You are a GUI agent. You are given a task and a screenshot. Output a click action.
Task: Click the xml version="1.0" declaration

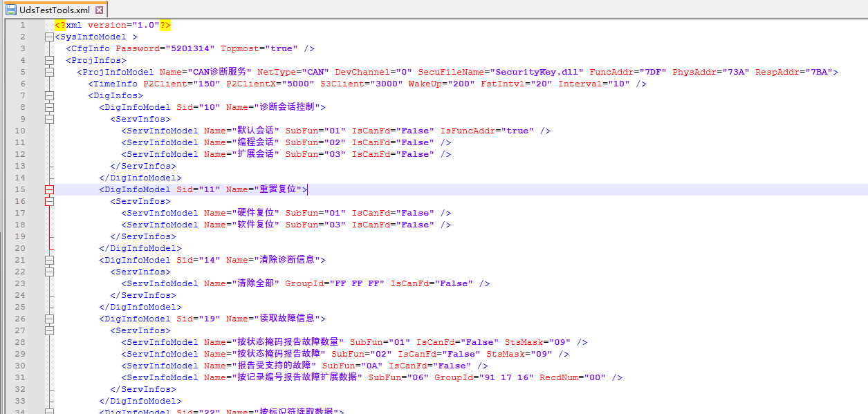pyautogui.click(x=113, y=25)
